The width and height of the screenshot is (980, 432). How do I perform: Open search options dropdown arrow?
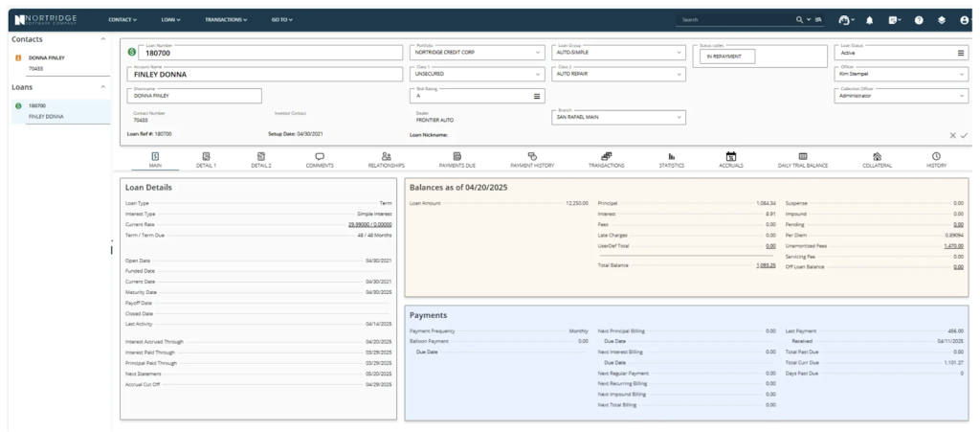coord(808,20)
